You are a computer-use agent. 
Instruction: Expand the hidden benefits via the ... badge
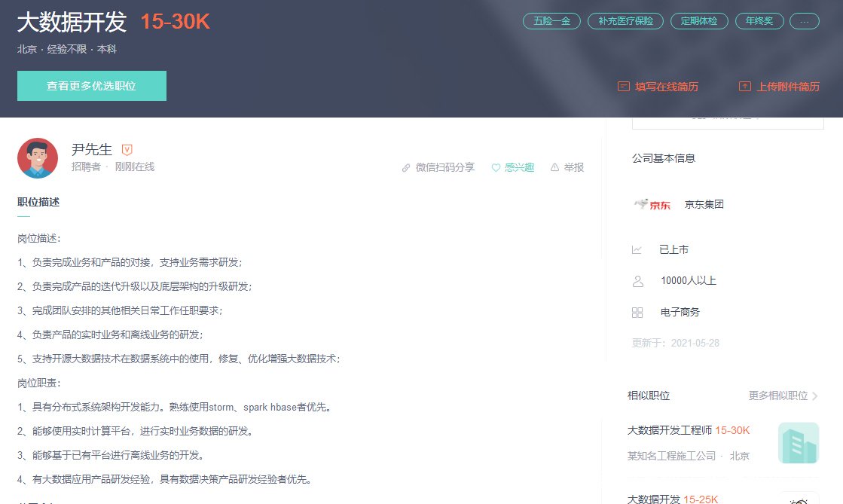pyautogui.click(x=805, y=21)
